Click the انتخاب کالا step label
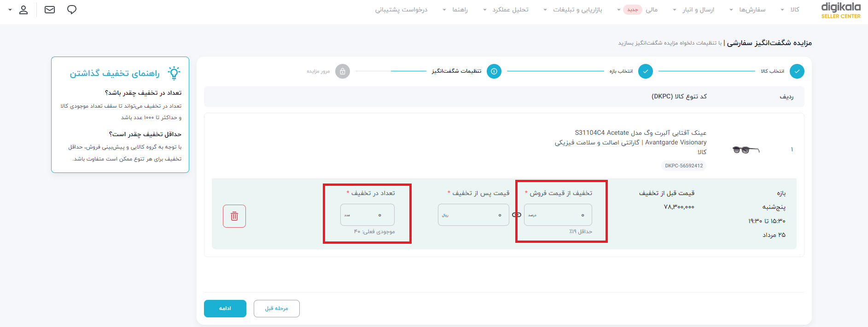Image resolution: width=868 pixels, height=327 pixels. 772,71
